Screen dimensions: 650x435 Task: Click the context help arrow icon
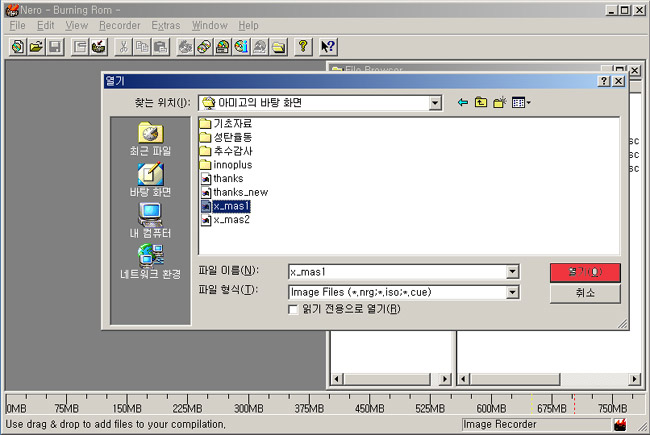(x=327, y=46)
